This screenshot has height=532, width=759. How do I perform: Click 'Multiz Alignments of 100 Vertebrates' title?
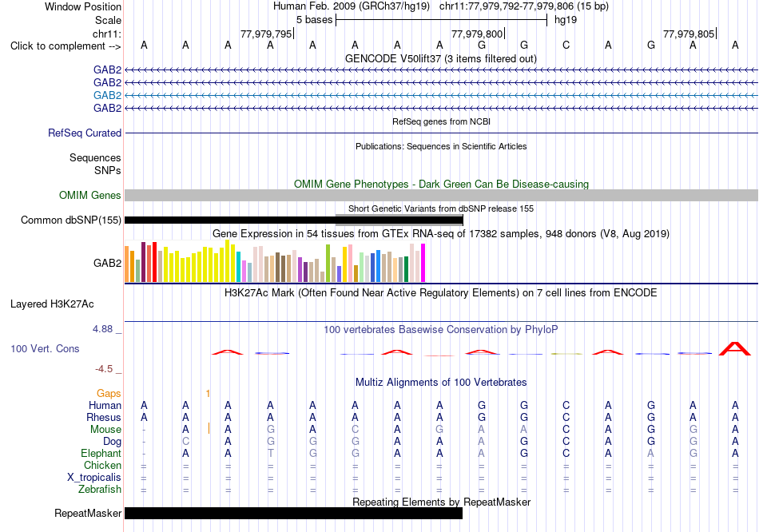coord(441,383)
